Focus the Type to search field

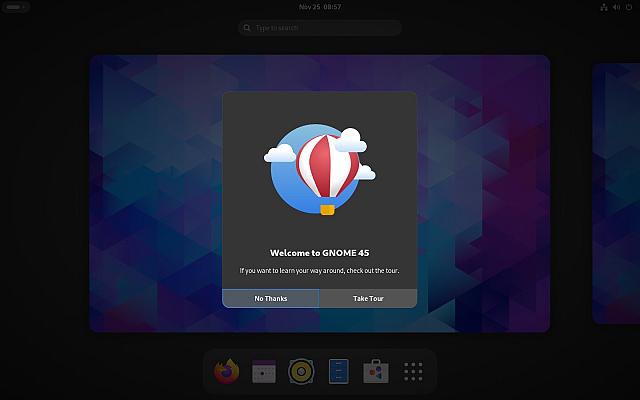point(320,28)
